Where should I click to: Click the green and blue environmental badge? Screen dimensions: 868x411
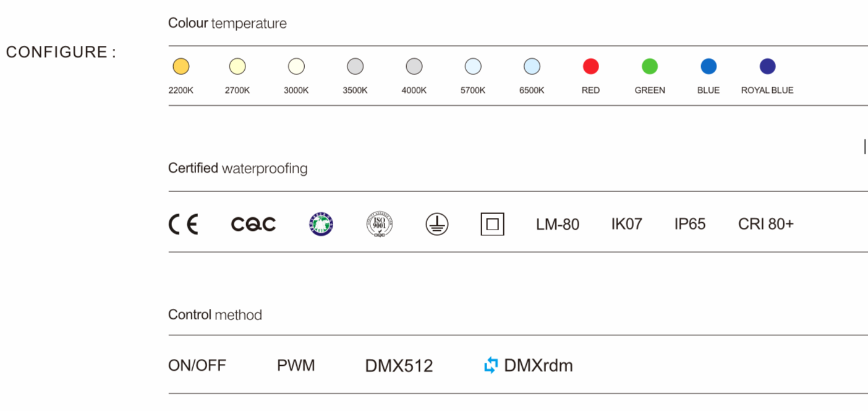point(321,224)
